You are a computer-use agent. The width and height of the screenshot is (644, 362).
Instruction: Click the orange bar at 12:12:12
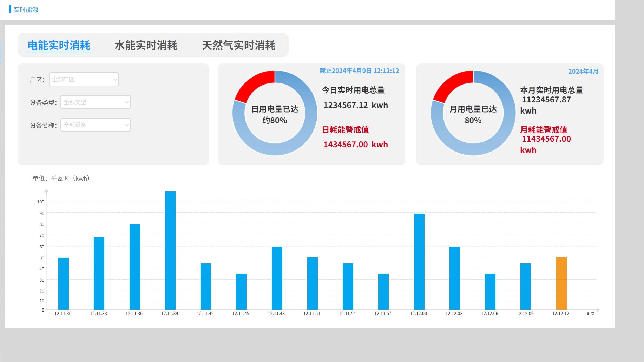point(561,283)
